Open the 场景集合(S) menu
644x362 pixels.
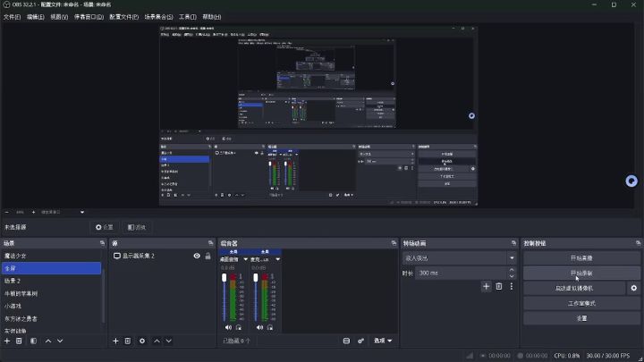[158, 17]
